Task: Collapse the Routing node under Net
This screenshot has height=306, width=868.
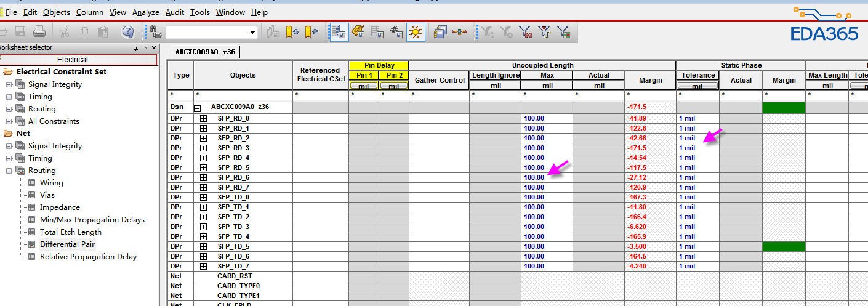Action: click(9, 171)
